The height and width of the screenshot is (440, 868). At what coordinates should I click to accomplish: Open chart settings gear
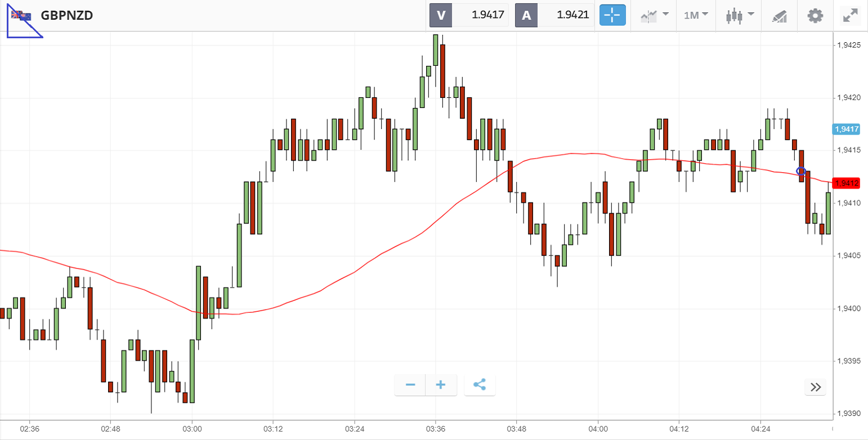coord(815,15)
